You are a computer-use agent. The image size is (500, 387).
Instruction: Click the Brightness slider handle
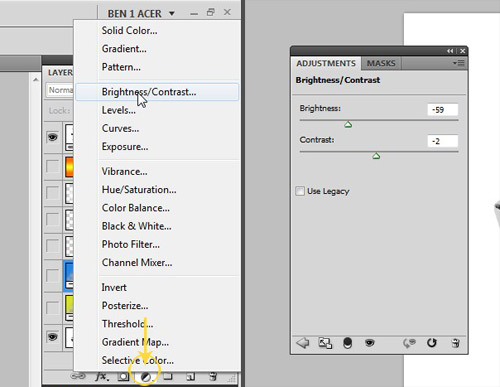pos(348,125)
